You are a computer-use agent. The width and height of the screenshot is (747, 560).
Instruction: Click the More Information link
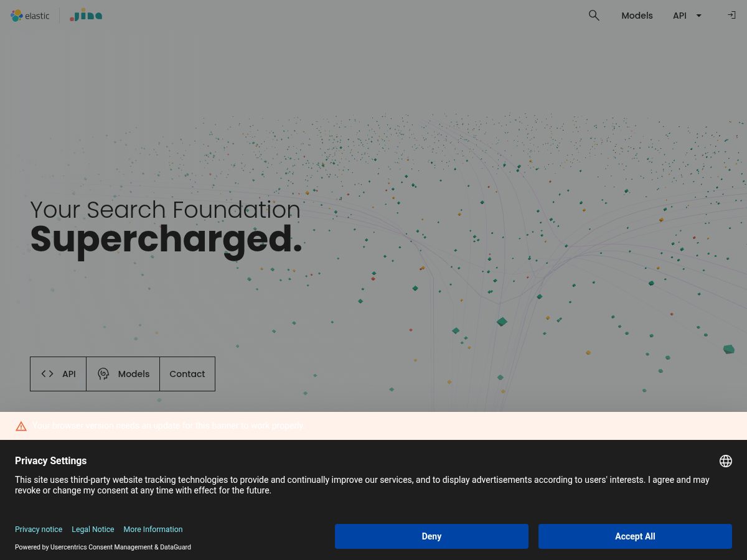pyautogui.click(x=153, y=530)
